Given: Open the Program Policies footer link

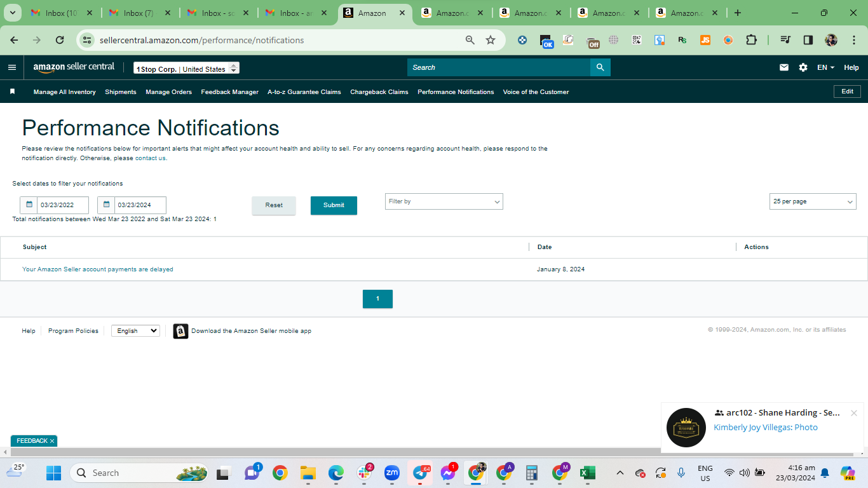Looking at the screenshot, I should (73, 331).
